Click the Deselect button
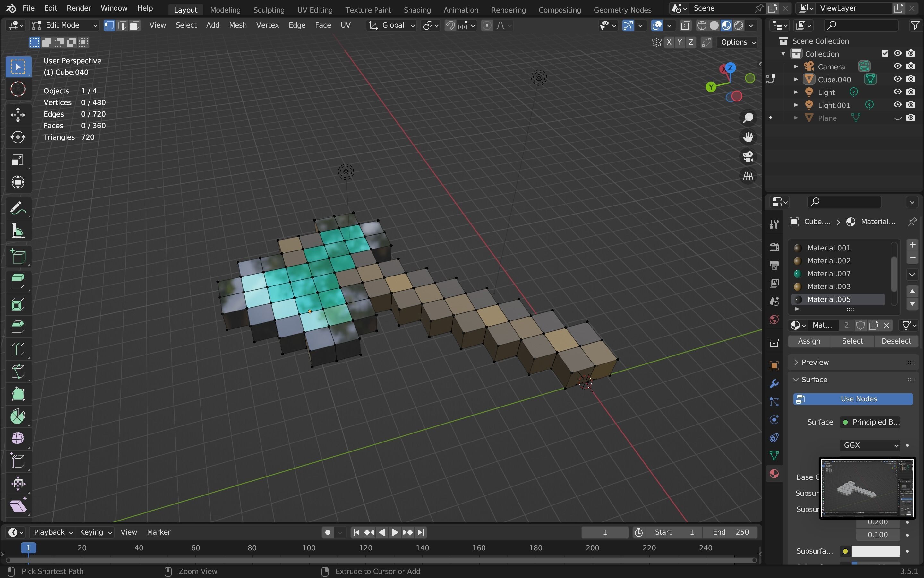The image size is (924, 578). pyautogui.click(x=896, y=341)
